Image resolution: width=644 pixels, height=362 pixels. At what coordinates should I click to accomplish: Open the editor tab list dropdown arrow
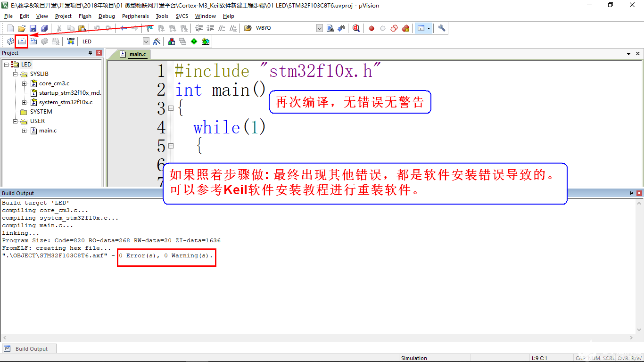point(629,54)
